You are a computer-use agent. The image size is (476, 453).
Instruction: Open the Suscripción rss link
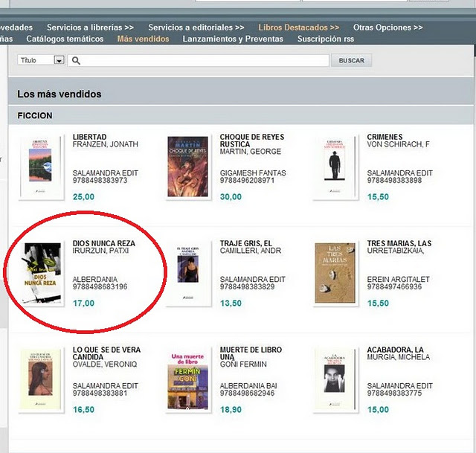pos(326,39)
